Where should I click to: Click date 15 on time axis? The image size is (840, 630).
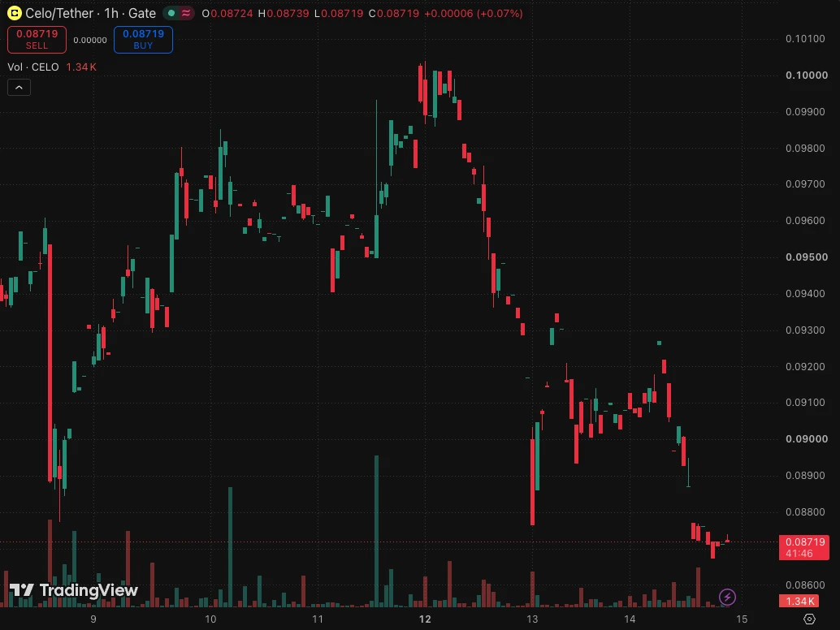click(x=742, y=619)
